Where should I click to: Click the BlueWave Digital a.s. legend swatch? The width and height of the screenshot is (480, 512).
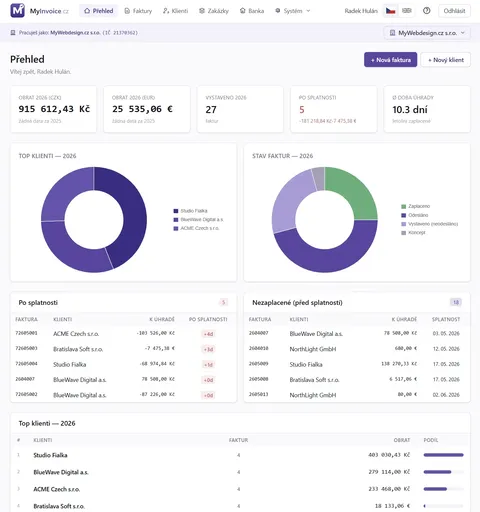tap(176, 220)
